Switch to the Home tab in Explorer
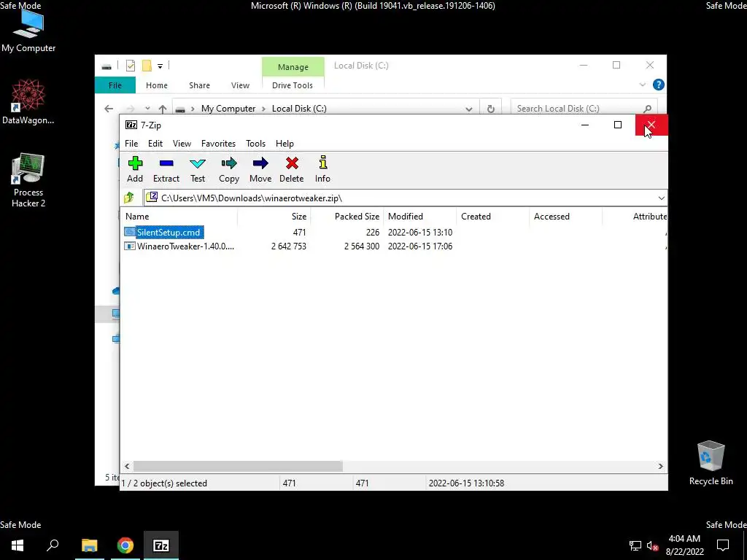The image size is (747, 560). (157, 85)
